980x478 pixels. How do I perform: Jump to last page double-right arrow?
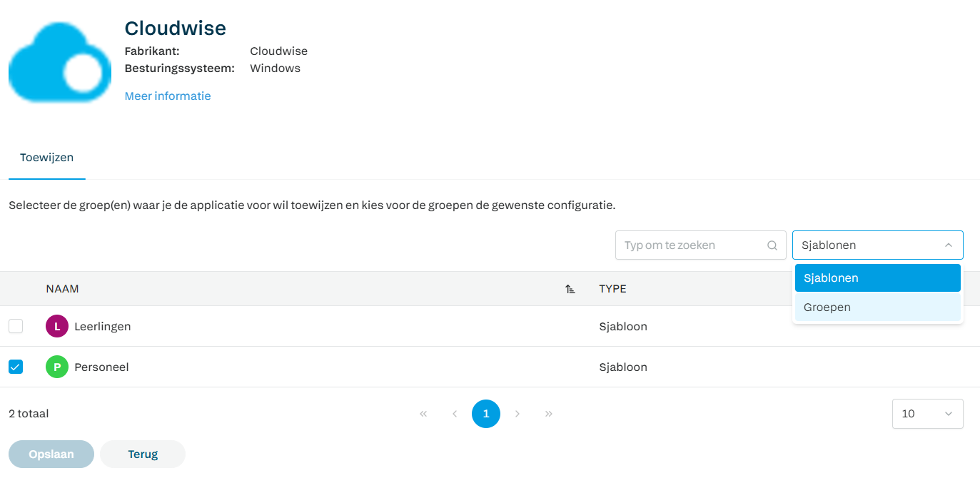pyautogui.click(x=549, y=414)
